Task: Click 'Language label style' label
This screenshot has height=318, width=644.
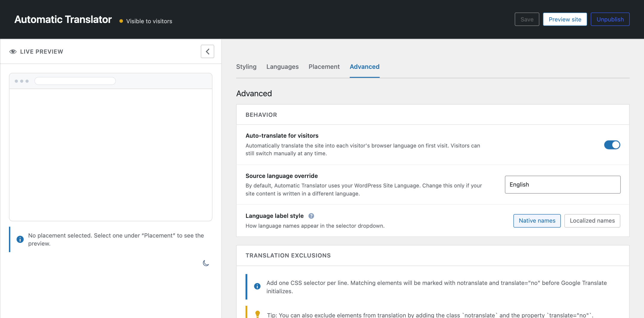Action: click(274, 216)
